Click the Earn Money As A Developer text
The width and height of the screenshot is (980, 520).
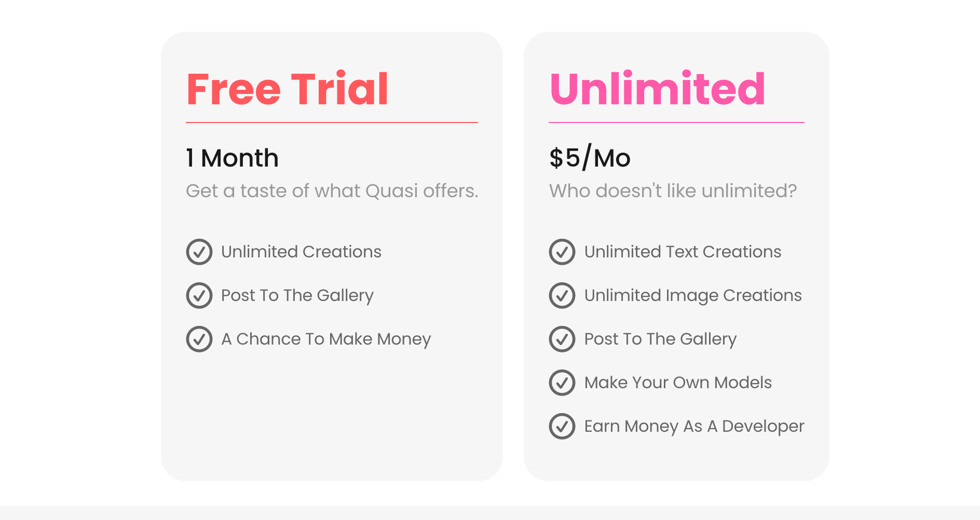[x=694, y=427]
